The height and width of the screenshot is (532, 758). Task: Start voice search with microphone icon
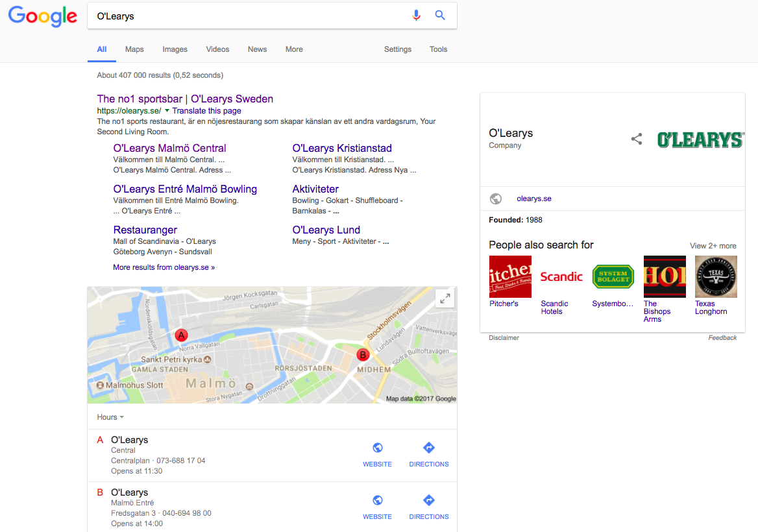coord(416,16)
